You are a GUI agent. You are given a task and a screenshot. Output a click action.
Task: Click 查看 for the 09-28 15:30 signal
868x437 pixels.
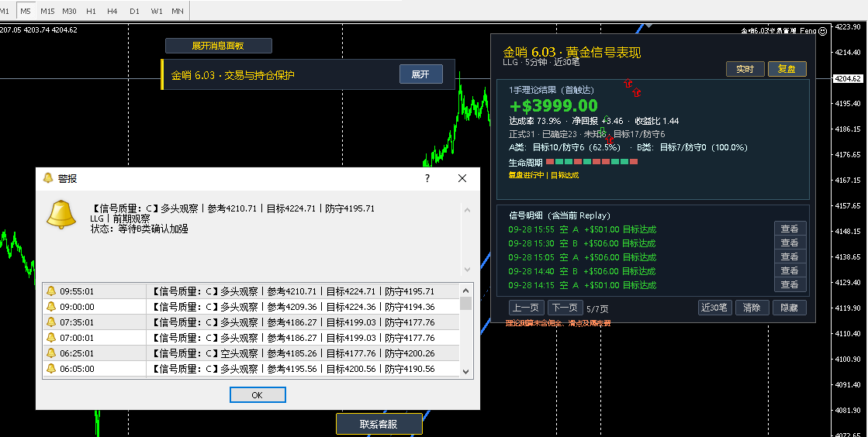[x=790, y=243]
